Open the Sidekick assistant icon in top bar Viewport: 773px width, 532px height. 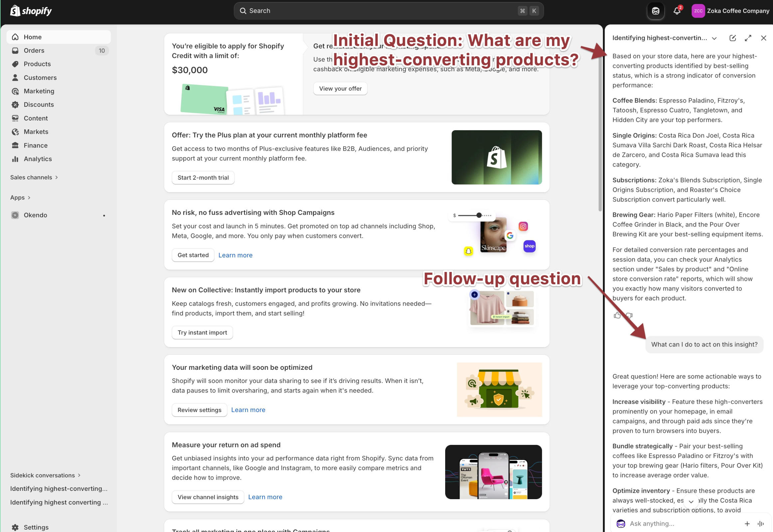tap(655, 11)
